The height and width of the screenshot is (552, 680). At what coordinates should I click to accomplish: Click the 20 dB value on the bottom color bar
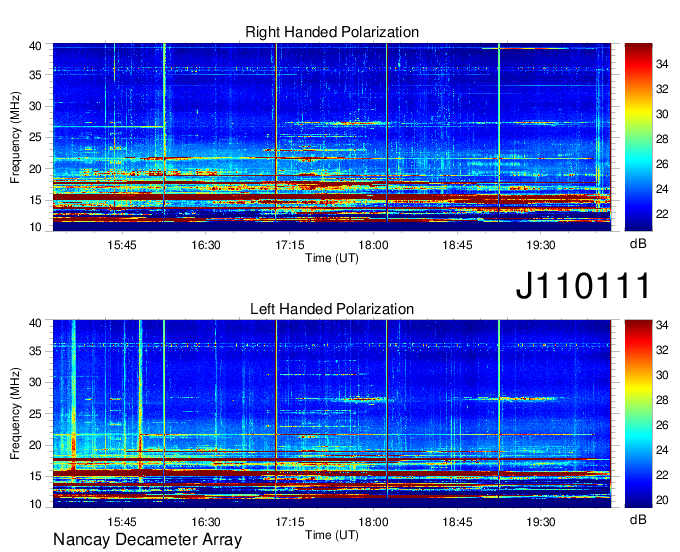pos(662,500)
